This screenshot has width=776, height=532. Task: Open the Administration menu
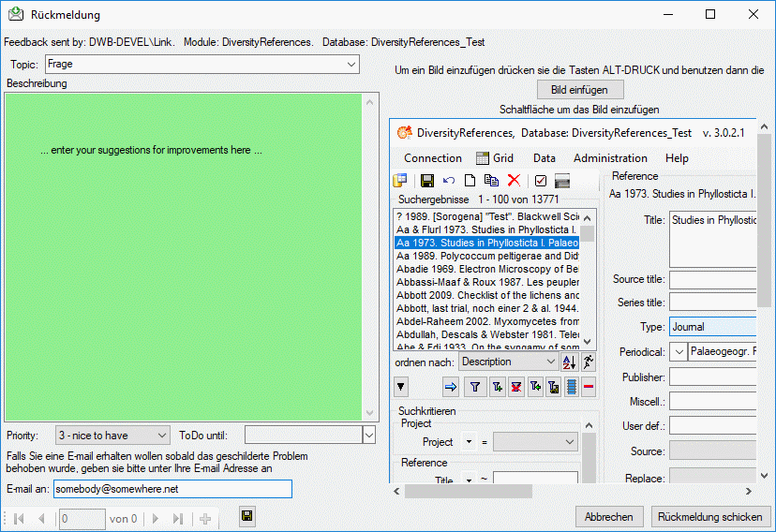610,158
